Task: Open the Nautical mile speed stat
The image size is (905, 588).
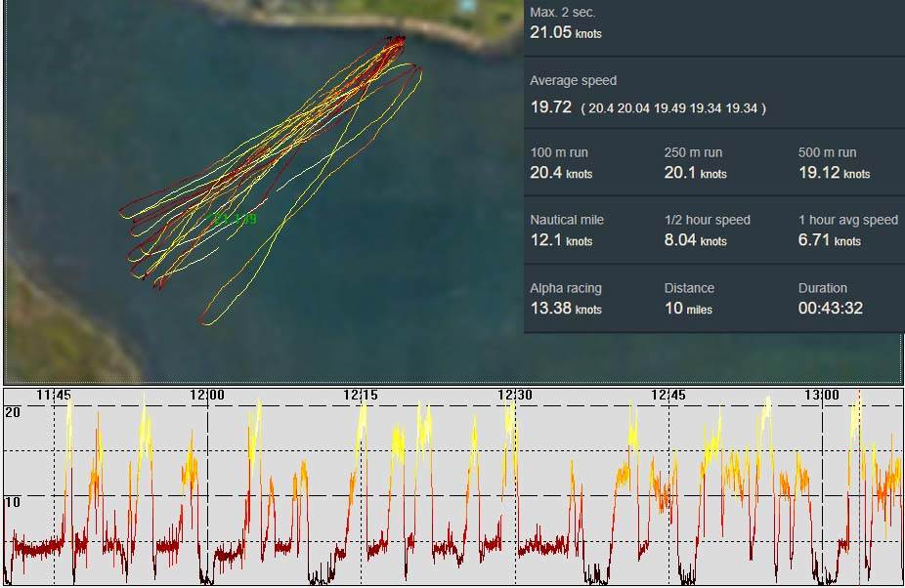Action: pyautogui.click(x=561, y=240)
